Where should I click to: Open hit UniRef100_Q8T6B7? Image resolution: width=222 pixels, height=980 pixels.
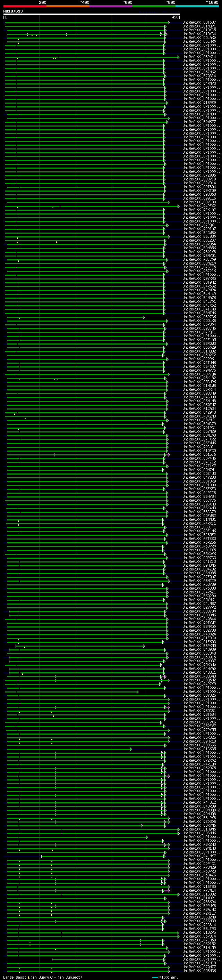pos(199,23)
